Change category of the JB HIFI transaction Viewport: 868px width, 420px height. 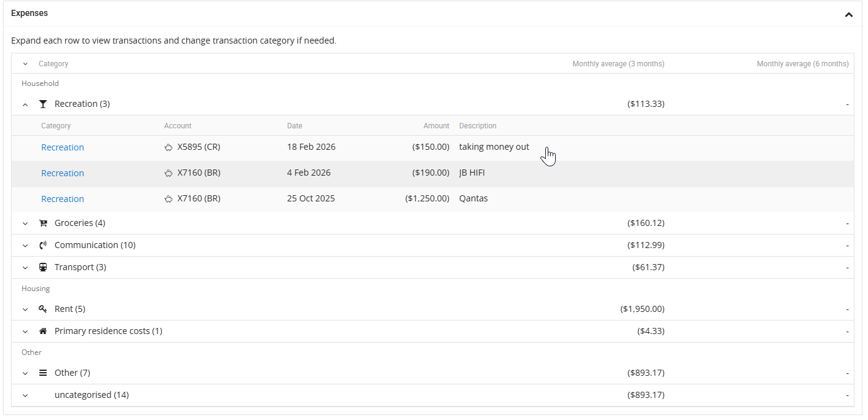(x=62, y=173)
